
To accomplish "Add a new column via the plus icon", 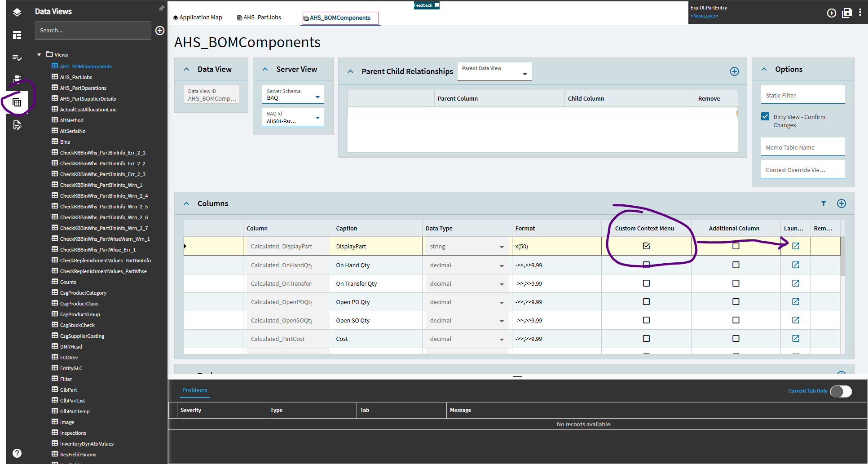I will pyautogui.click(x=842, y=203).
